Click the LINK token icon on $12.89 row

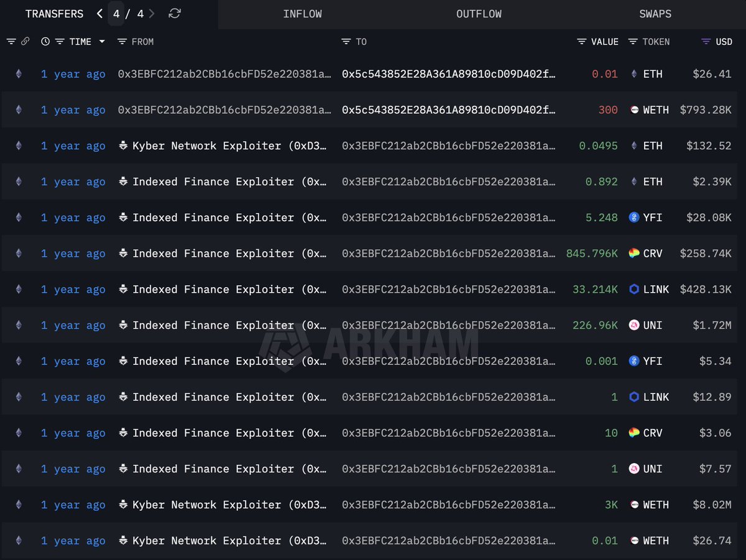[x=634, y=397]
